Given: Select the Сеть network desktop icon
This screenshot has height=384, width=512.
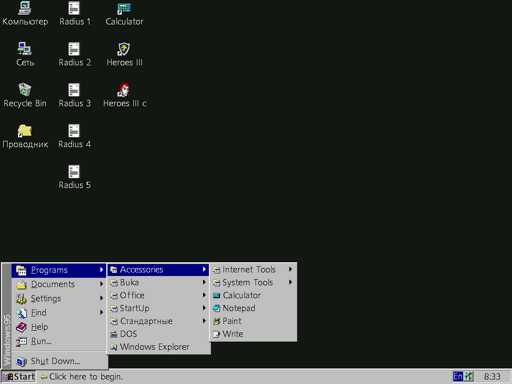Looking at the screenshot, I should click(x=25, y=55).
